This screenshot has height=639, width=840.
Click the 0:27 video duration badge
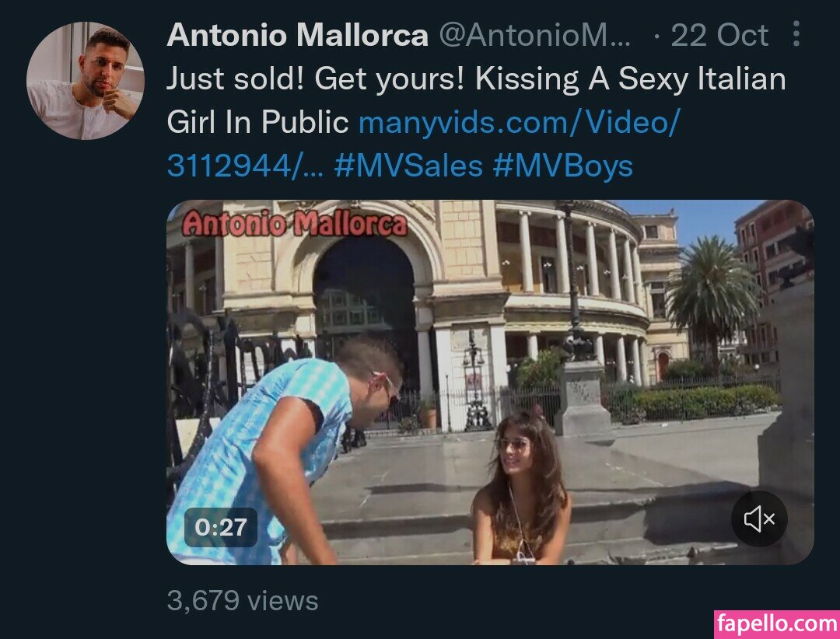click(221, 528)
